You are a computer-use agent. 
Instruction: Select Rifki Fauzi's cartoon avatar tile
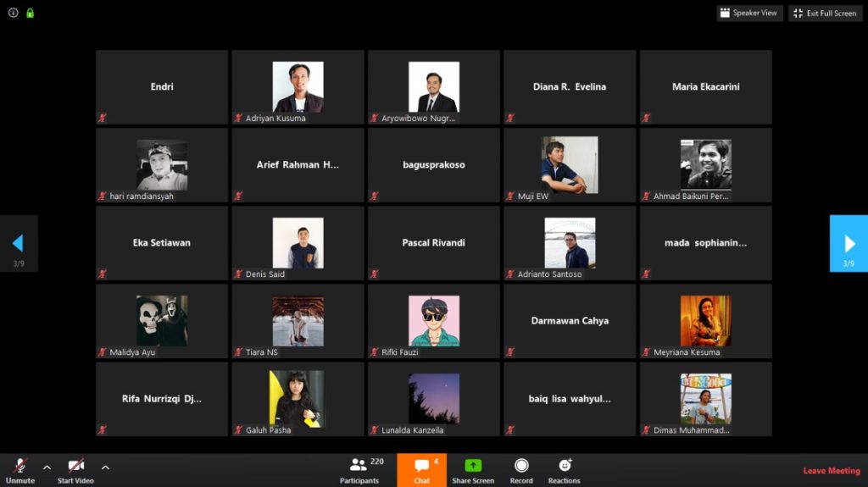click(x=433, y=321)
